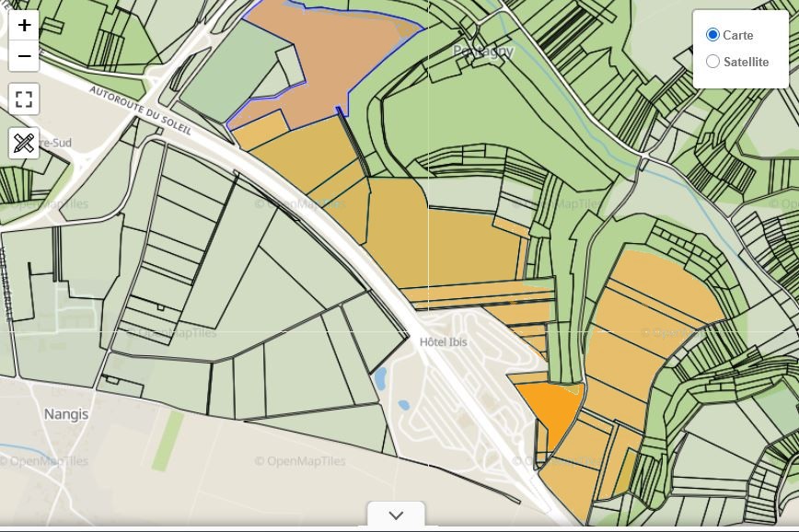Zoom out of the map

(x=24, y=56)
